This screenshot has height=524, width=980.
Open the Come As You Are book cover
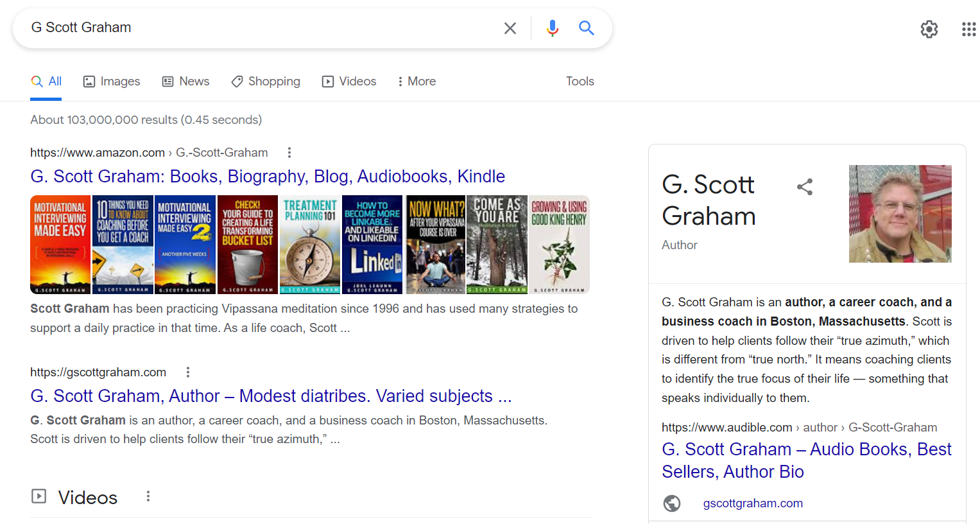coord(497,245)
